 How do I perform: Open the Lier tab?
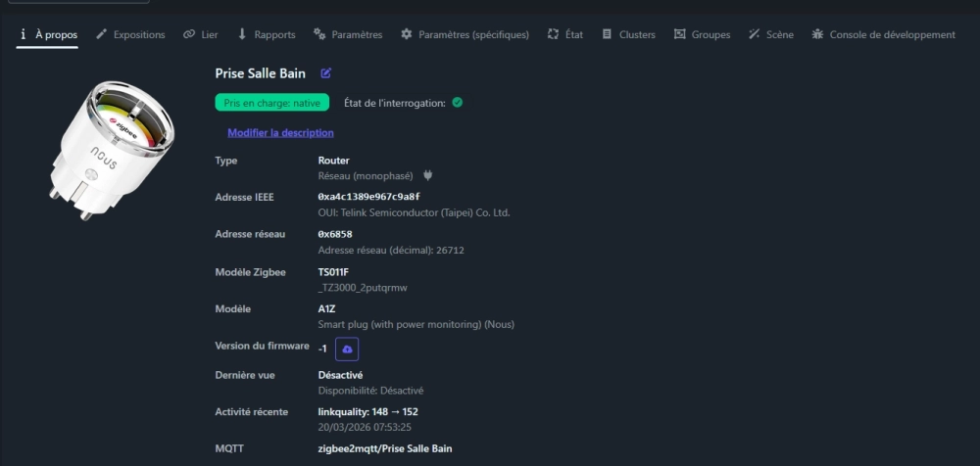(201, 35)
